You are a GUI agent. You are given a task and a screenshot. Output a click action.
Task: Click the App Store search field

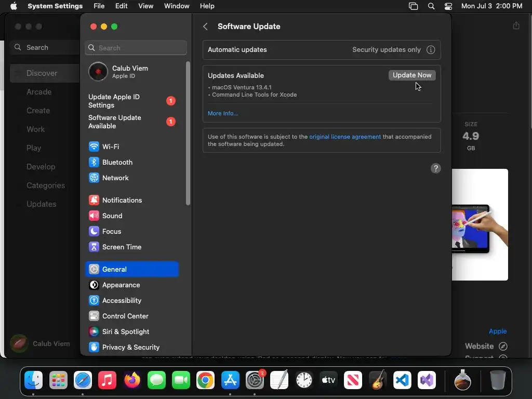pos(46,47)
